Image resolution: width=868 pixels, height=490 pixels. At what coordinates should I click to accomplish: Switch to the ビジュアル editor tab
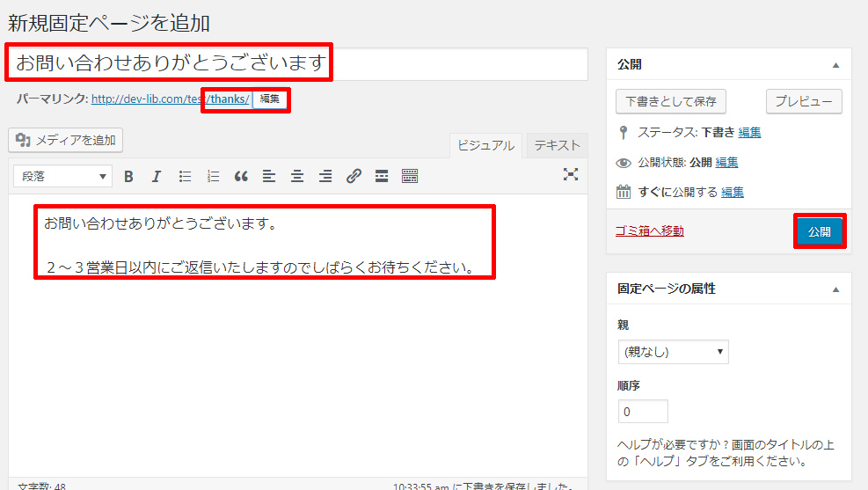tap(485, 145)
